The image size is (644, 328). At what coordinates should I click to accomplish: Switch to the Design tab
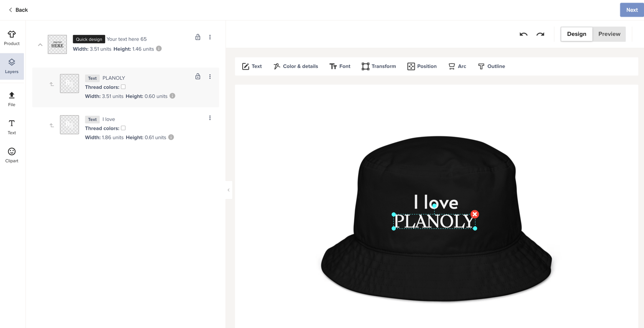point(576,34)
